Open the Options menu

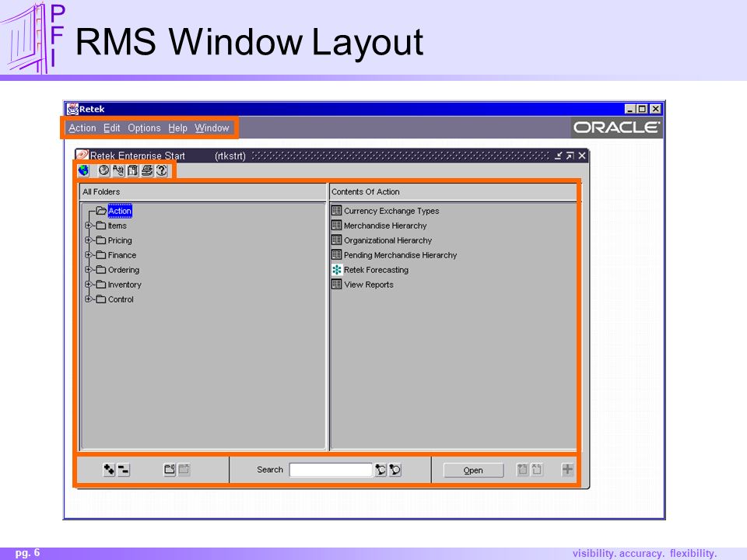144,128
